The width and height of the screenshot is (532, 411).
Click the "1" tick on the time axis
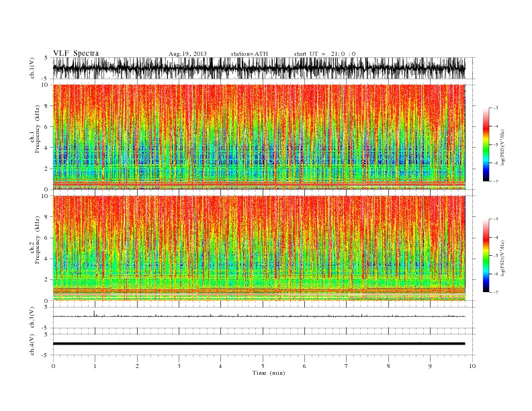tap(95, 366)
